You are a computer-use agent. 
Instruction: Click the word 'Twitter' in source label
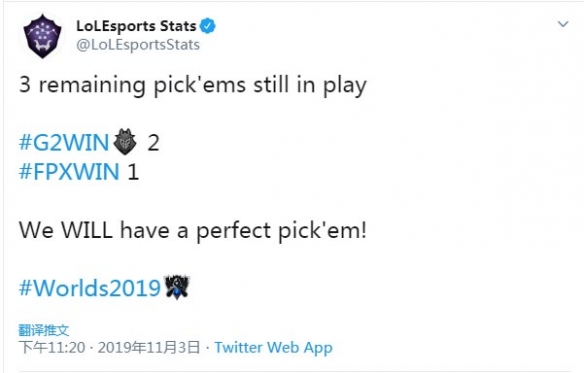238,347
